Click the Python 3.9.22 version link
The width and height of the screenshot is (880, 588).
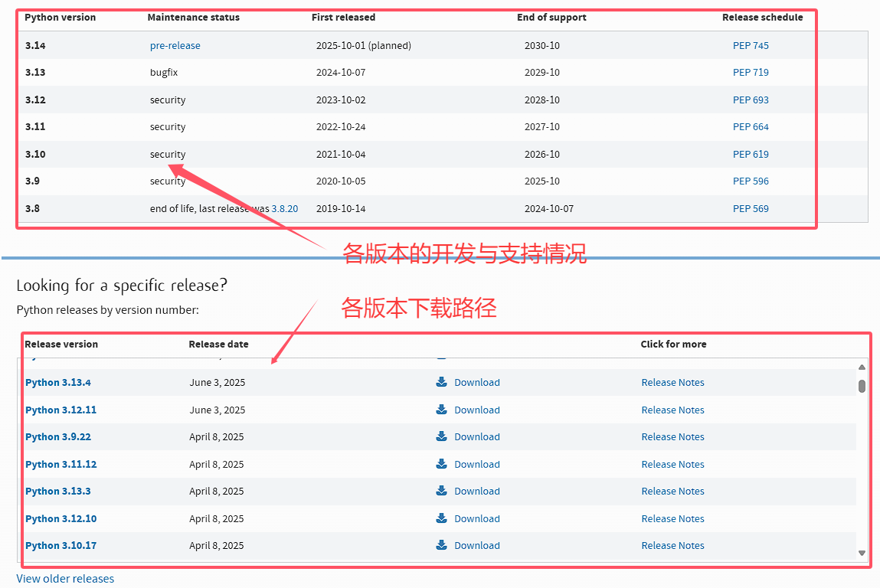(x=58, y=437)
